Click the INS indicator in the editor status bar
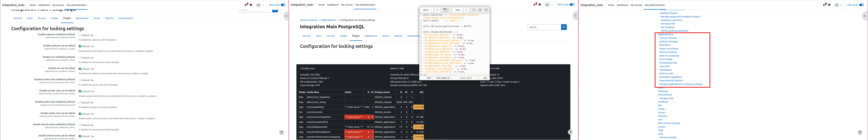Image resolution: width=868 pixels, height=140 pixels. pyautogui.click(x=485, y=78)
